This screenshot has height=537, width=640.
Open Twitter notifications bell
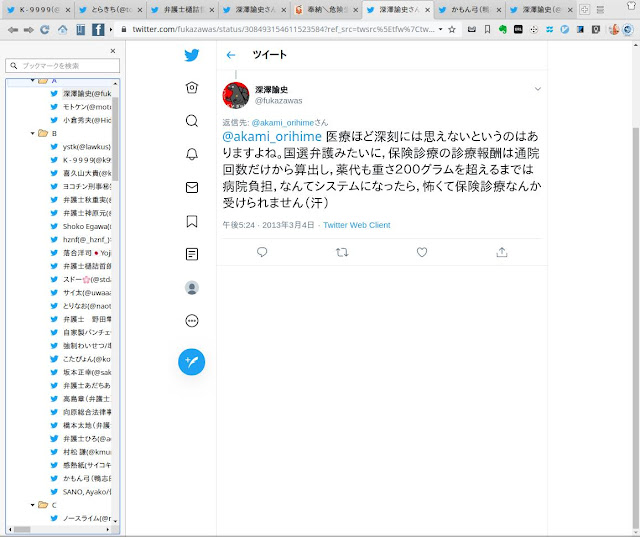(192, 154)
